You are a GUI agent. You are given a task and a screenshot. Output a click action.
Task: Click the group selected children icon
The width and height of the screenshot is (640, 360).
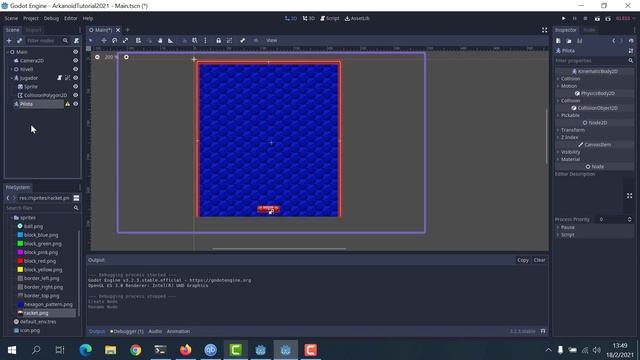click(x=229, y=40)
